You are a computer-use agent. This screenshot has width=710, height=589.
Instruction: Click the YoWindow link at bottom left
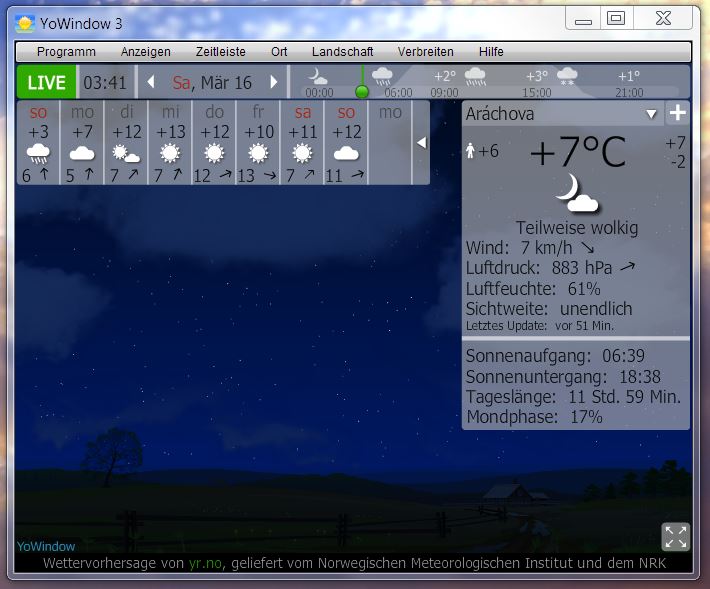click(46, 546)
